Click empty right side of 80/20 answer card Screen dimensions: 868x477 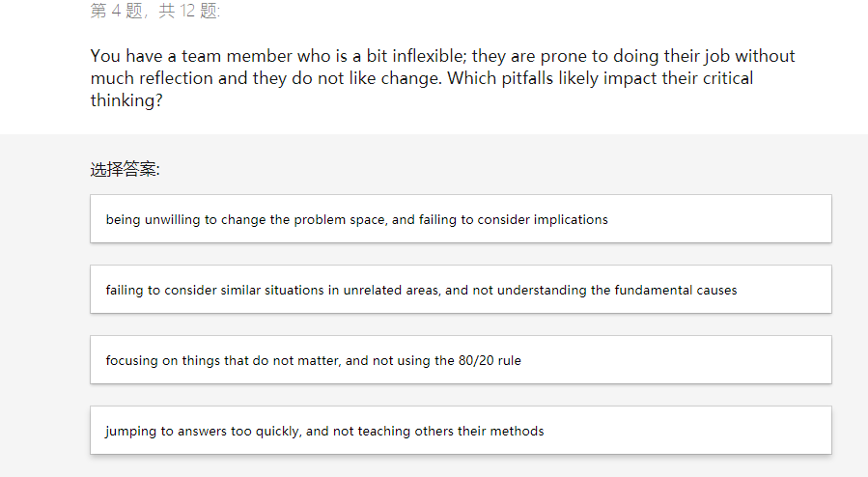[x=695, y=360]
